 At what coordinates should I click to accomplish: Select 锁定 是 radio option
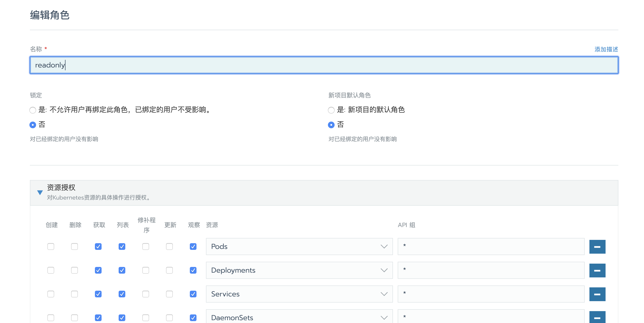coord(33,110)
